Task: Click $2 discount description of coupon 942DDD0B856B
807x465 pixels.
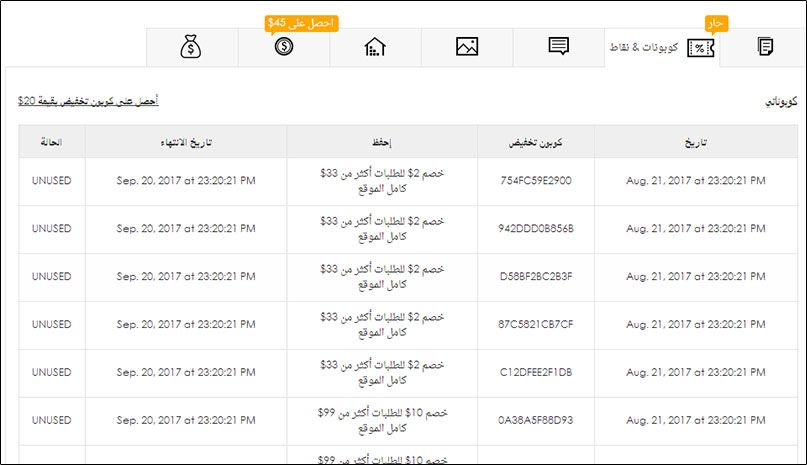Action: pos(382,229)
